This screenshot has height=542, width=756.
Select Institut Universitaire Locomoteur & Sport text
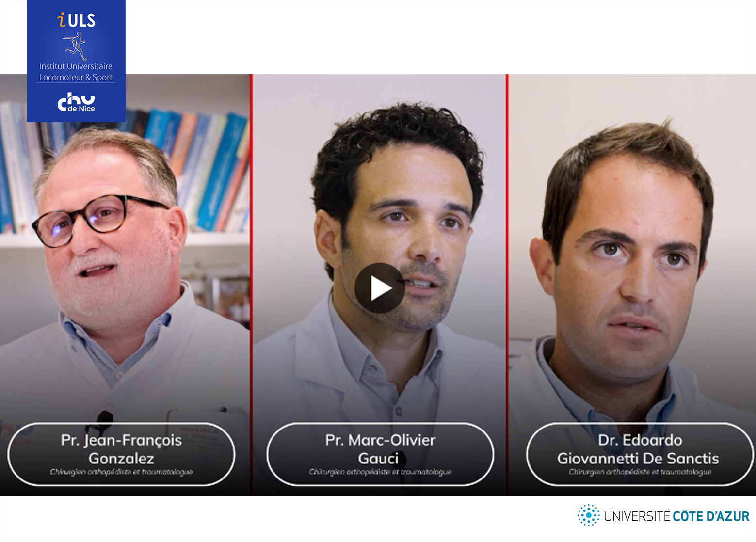[x=76, y=72]
